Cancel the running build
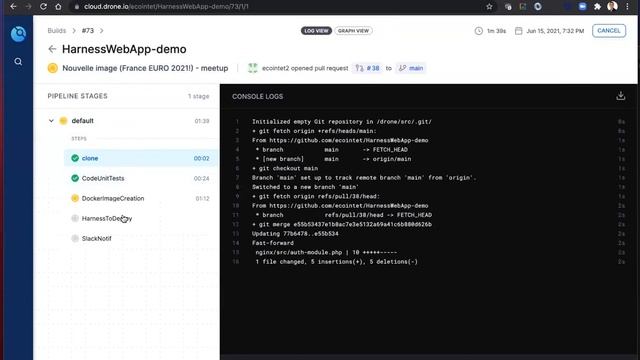The width and height of the screenshot is (640, 360). point(609,31)
